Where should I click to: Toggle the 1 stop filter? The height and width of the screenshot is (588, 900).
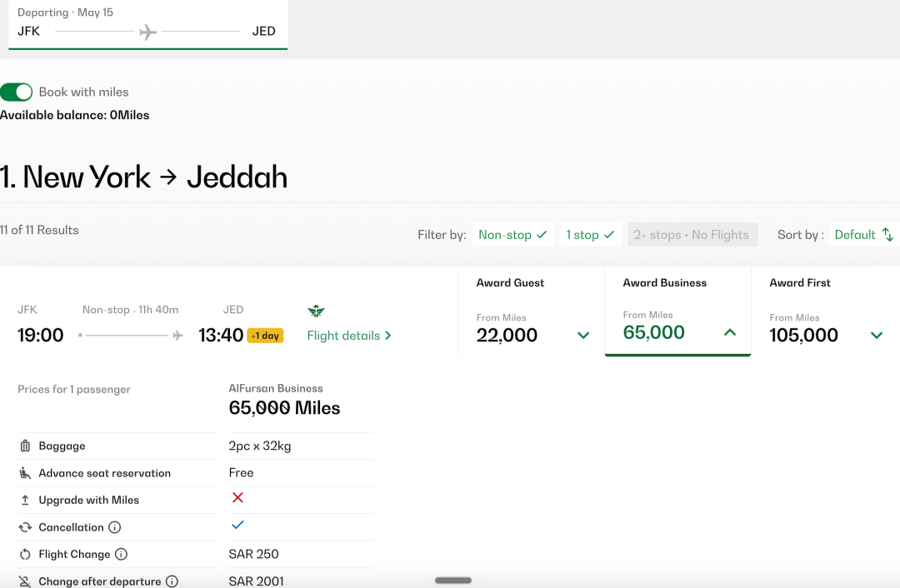click(x=590, y=235)
